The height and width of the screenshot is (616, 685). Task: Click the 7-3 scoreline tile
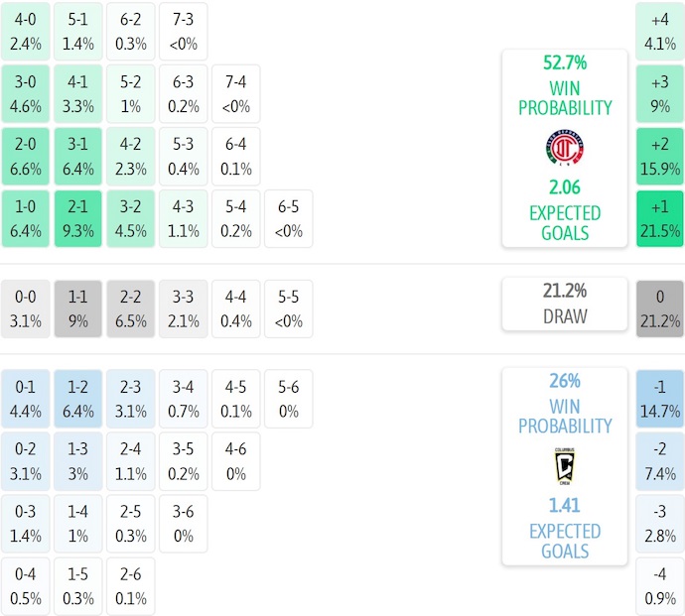(183, 30)
